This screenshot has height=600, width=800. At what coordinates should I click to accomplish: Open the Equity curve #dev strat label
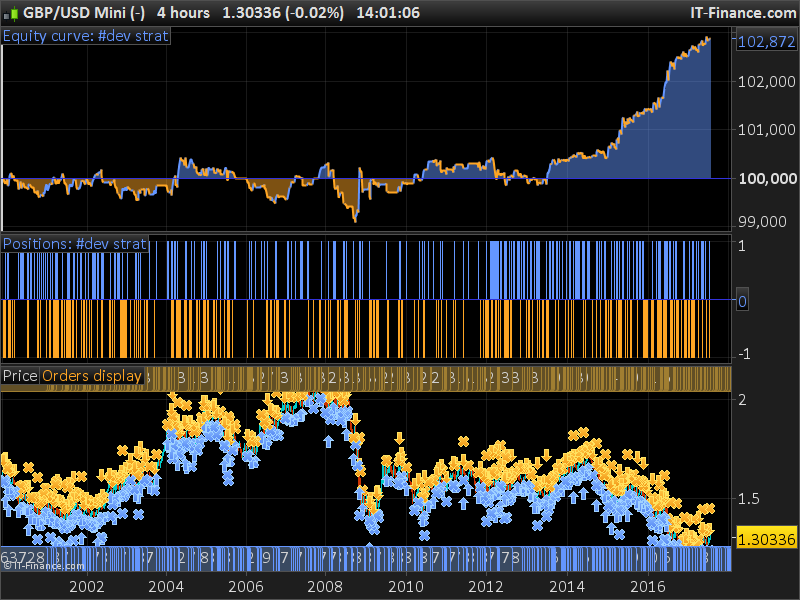(86, 36)
